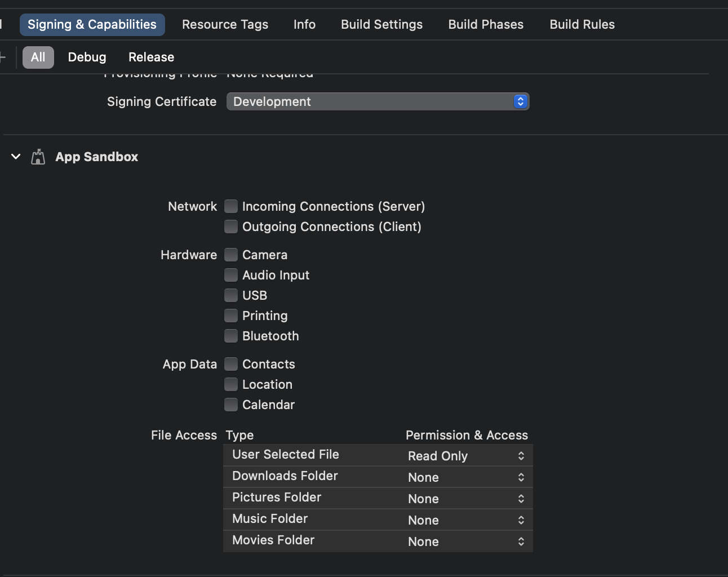Enable Outgoing Connections (Client)
The width and height of the screenshot is (728, 577).
[x=231, y=227]
